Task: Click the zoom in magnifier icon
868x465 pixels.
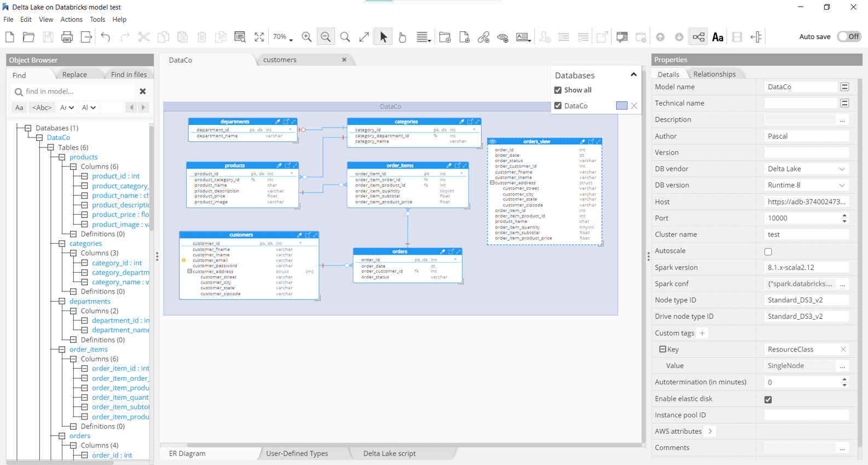Action: tap(306, 37)
